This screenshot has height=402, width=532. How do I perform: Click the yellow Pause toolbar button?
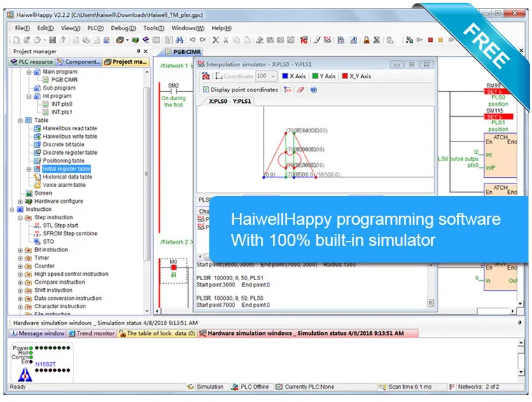tap(440, 40)
